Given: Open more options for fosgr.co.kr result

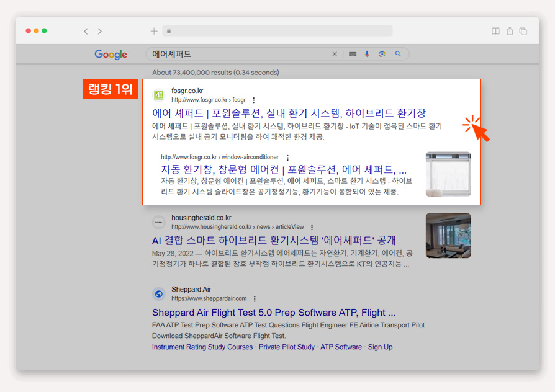Looking at the screenshot, I should [x=254, y=100].
